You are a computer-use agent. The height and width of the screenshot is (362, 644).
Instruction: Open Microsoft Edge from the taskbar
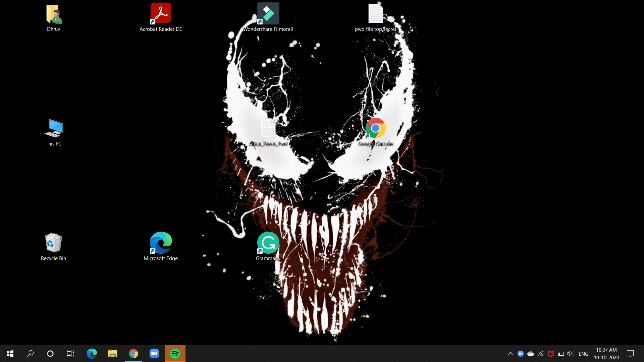(x=92, y=354)
